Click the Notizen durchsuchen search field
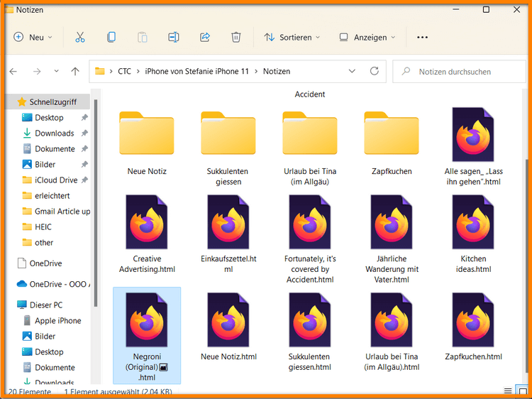The image size is (532, 399). tap(459, 71)
